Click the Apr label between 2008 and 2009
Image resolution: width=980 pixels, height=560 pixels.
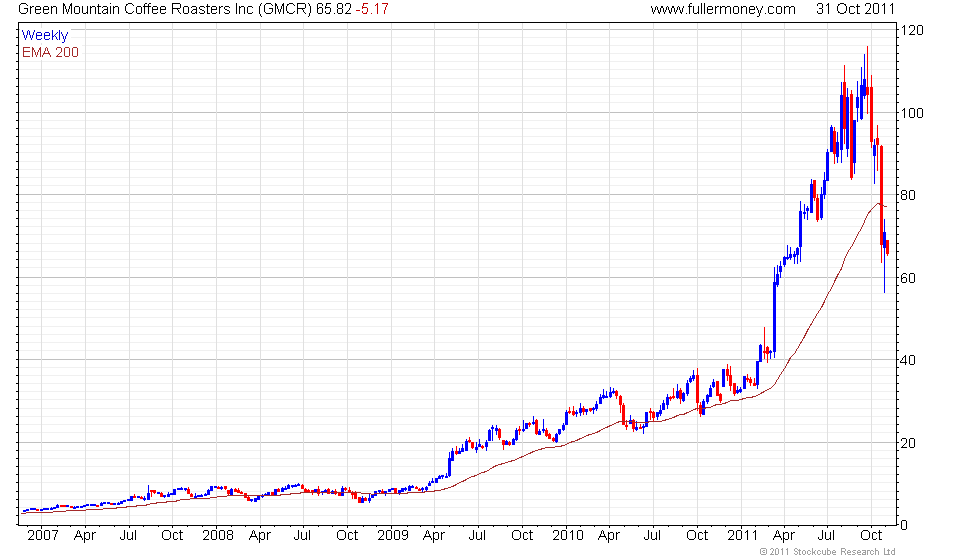point(260,536)
